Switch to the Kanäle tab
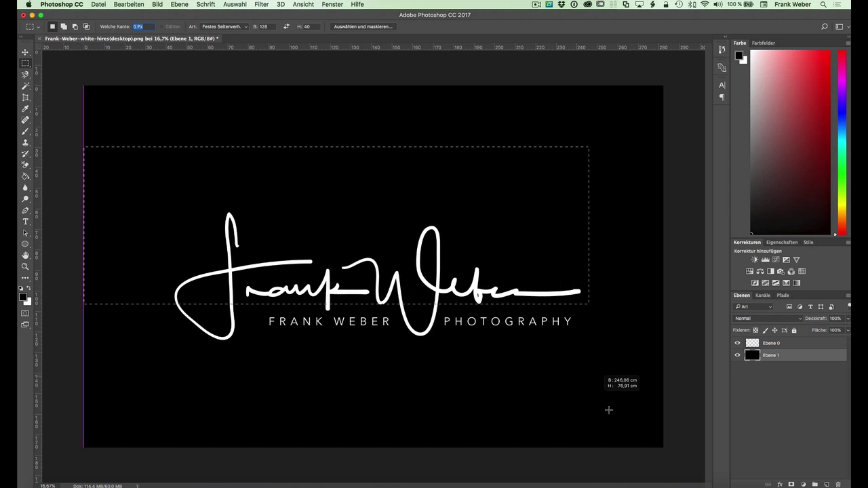The image size is (868, 488). pos(763,296)
